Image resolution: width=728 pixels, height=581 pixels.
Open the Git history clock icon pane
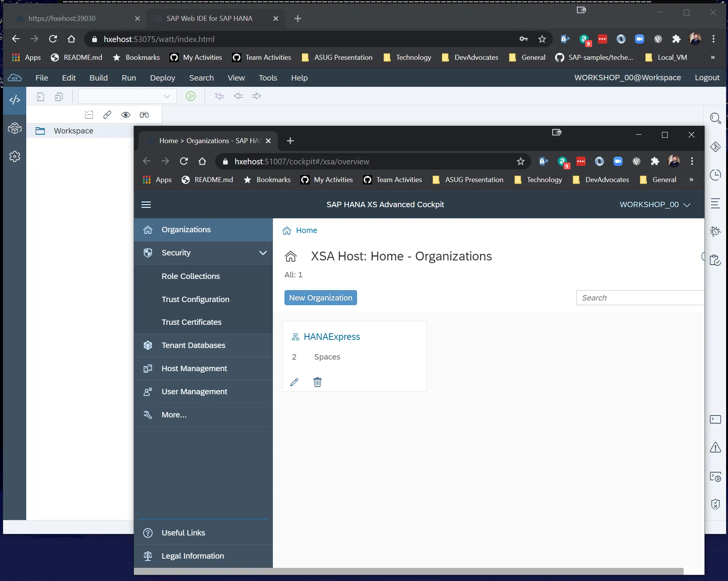pos(715,175)
